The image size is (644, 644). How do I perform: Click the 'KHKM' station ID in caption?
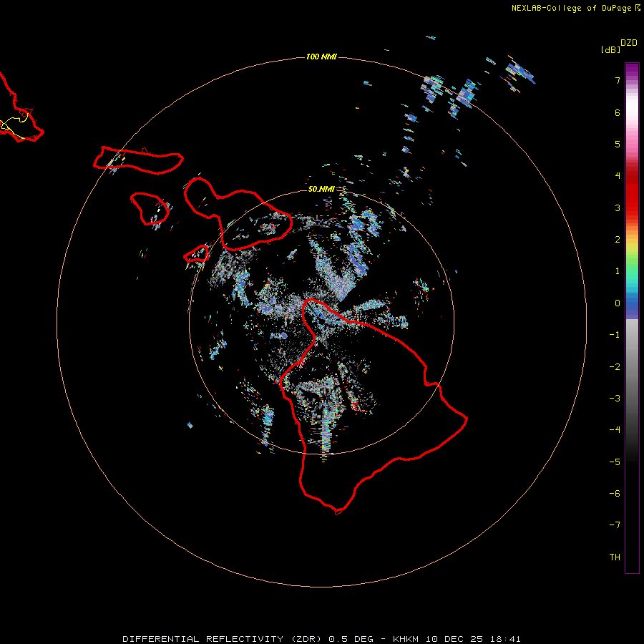click(406, 639)
